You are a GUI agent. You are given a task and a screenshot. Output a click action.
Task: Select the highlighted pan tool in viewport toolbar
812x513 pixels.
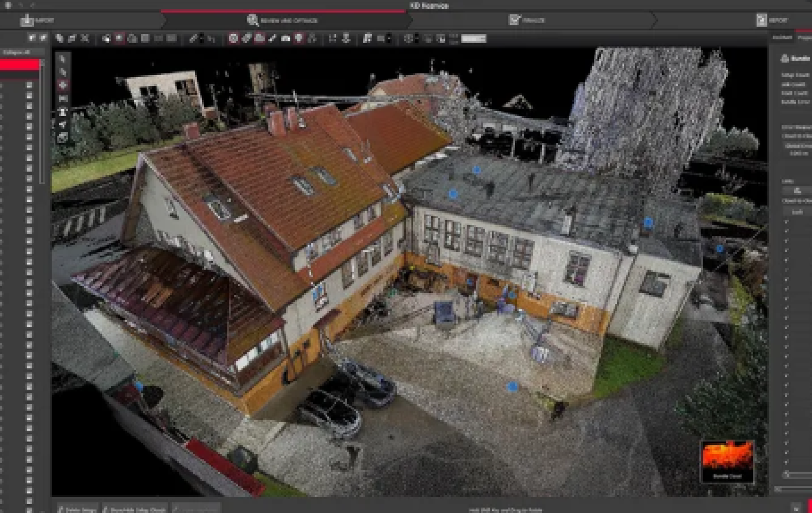(63, 85)
